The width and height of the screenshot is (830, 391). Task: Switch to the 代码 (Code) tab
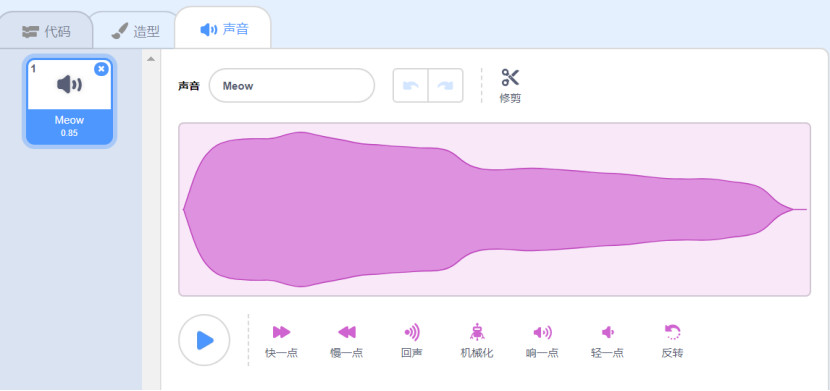46,31
